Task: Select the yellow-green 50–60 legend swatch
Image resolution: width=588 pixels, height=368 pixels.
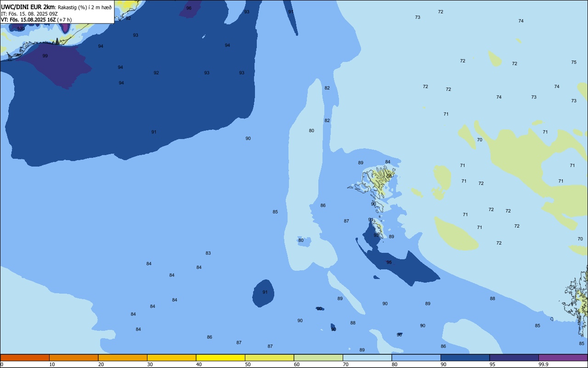Action: point(269,357)
